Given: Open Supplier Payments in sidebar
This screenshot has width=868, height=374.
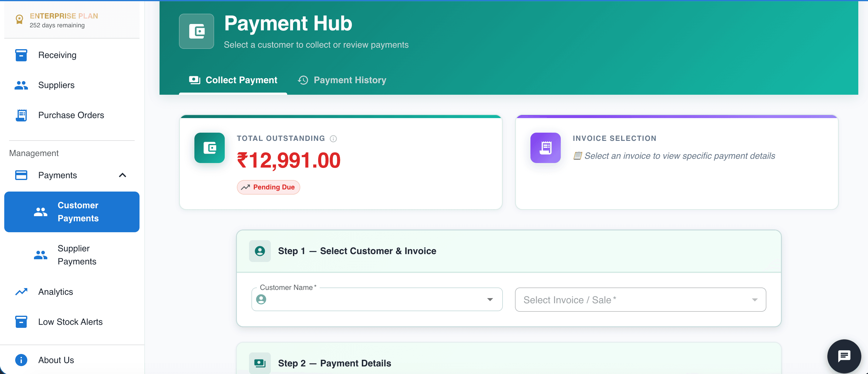Looking at the screenshot, I should tap(72, 255).
